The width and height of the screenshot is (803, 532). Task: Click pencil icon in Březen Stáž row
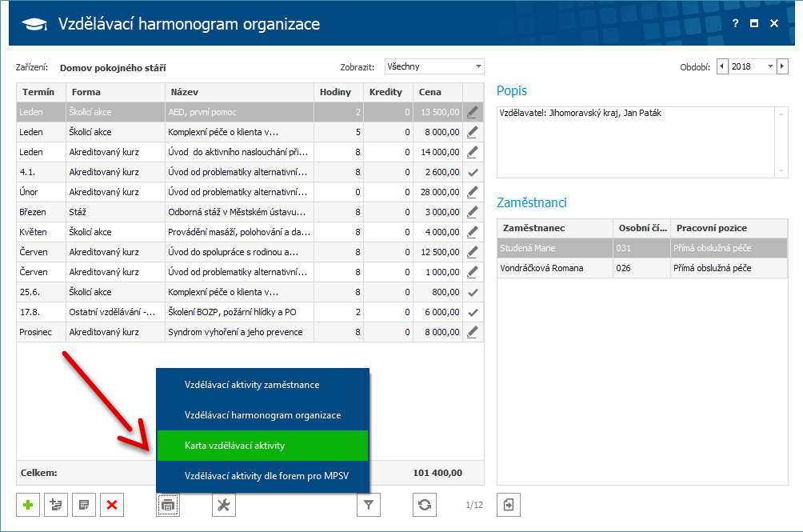[473, 212]
